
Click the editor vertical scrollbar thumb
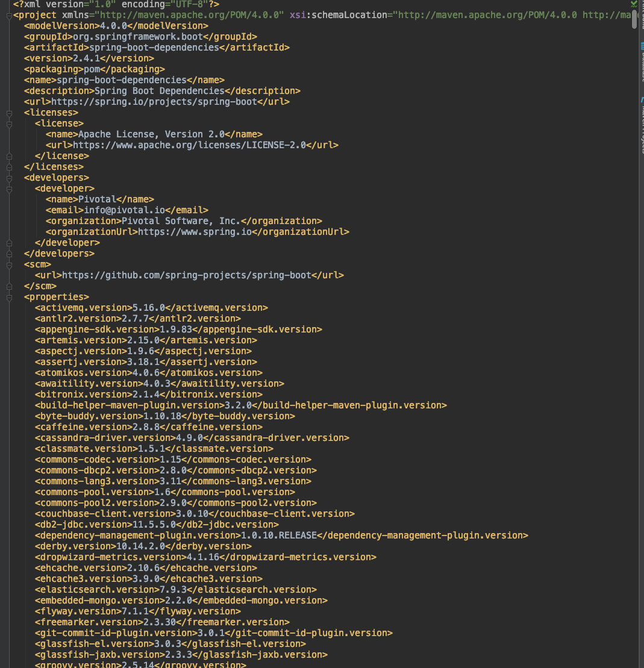coord(634,18)
